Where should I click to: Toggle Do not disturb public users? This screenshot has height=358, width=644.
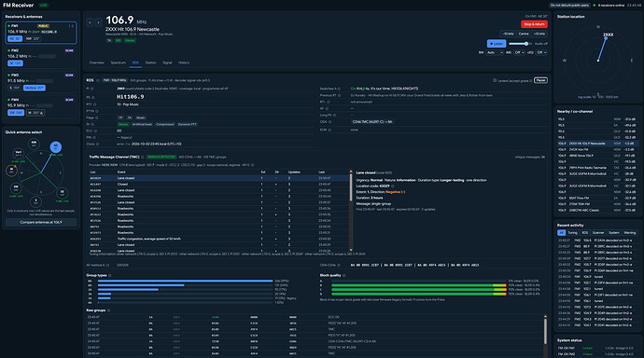tap(569, 6)
